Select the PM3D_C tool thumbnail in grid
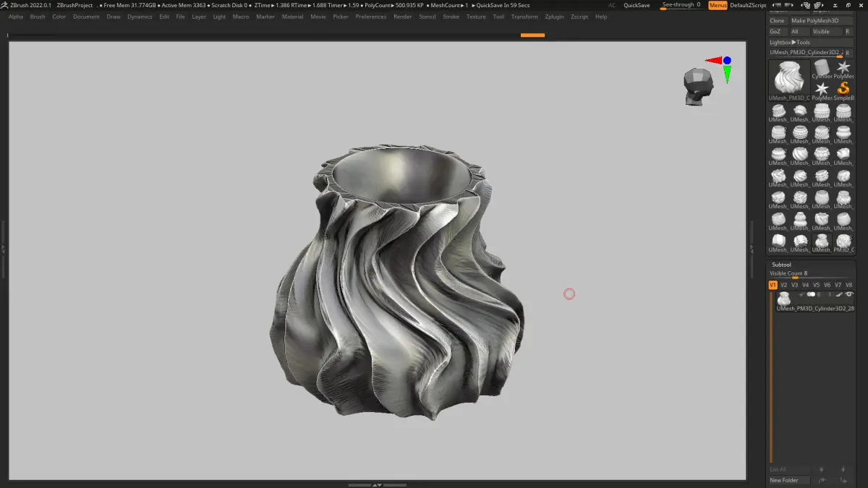 843,242
